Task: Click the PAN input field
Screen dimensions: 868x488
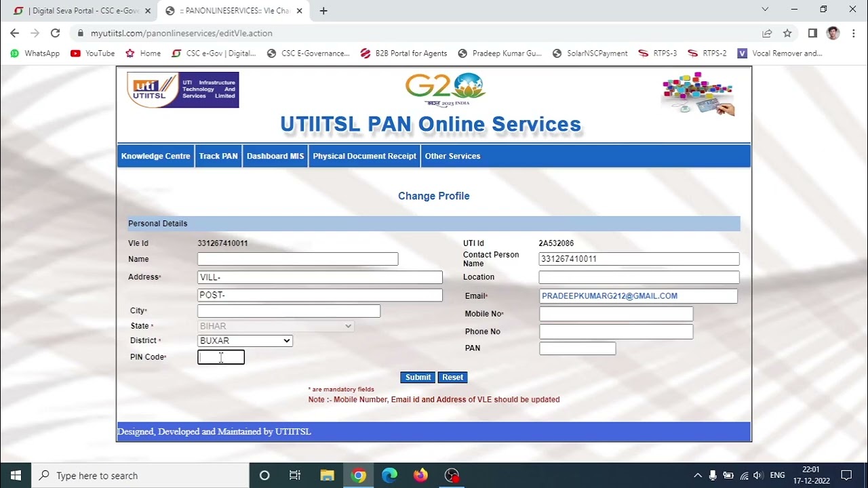Action: point(578,348)
